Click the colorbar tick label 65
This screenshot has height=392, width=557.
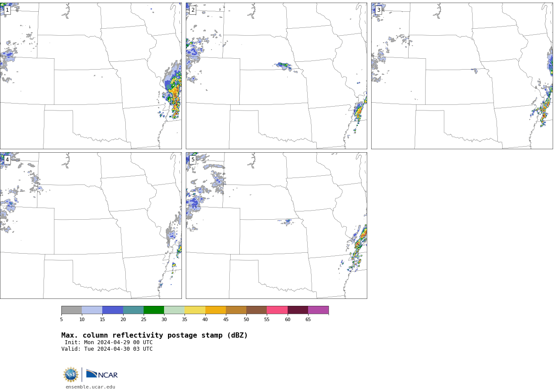308,320
